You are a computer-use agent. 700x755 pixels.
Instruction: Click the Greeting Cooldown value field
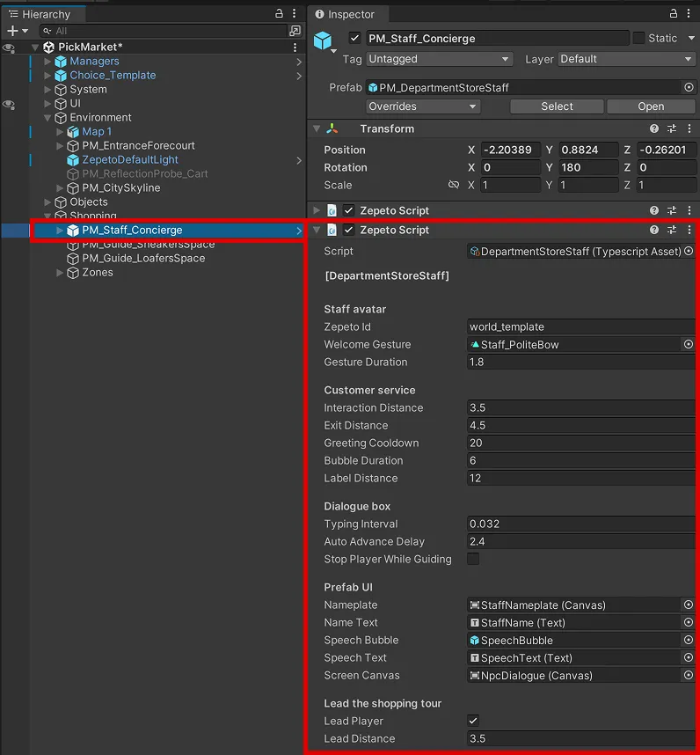click(x=581, y=443)
